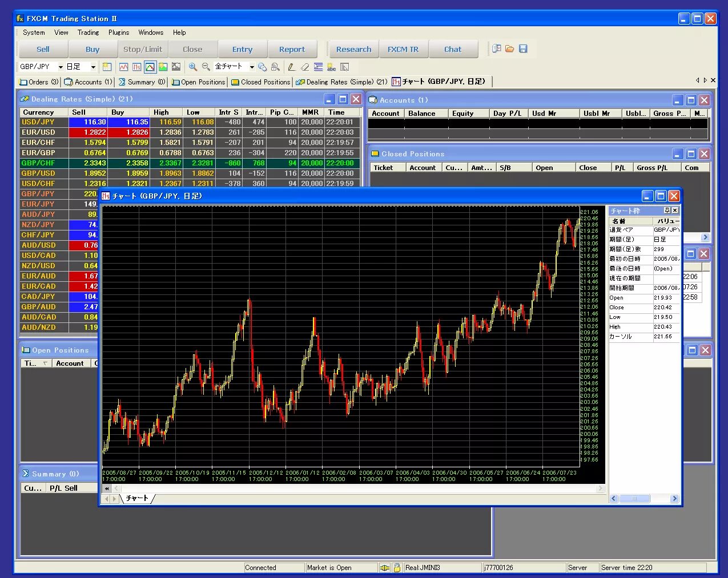
Task: Open the Trading menu
Action: [x=88, y=33]
